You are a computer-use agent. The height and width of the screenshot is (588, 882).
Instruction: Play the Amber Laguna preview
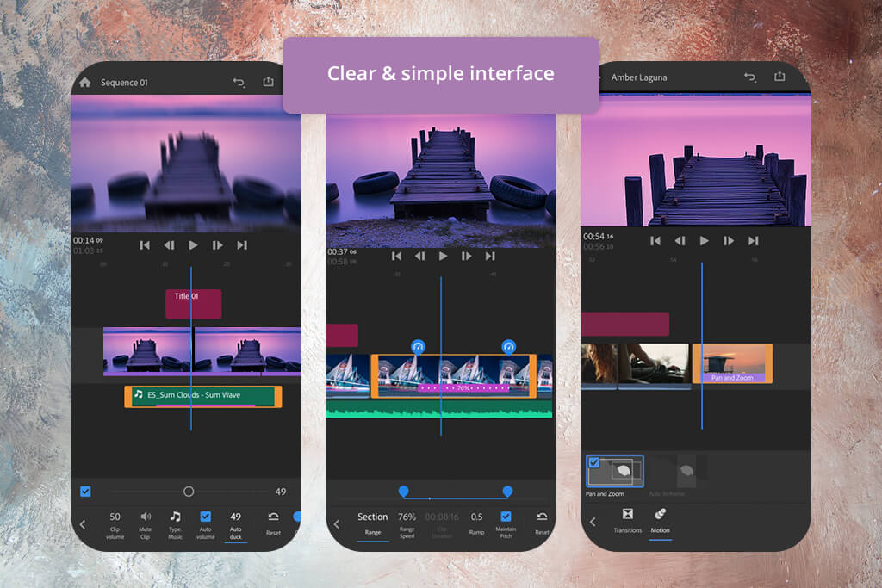[705, 241]
